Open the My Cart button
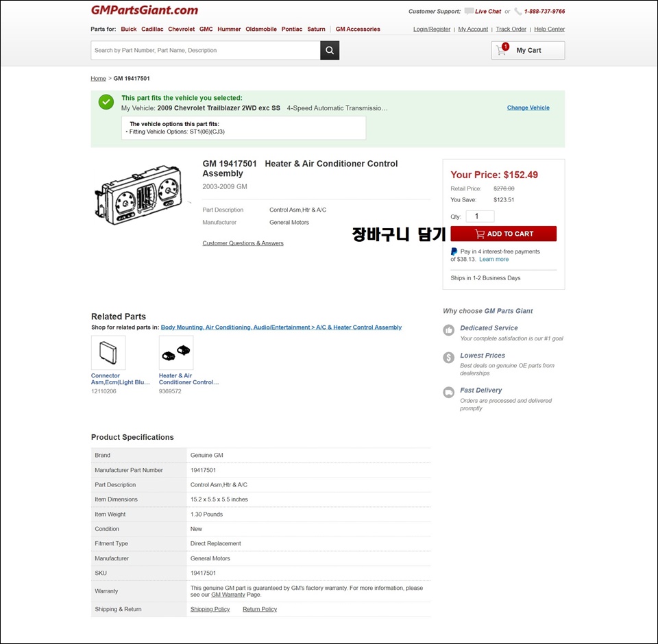Viewport: 658px width, 644px height. pyautogui.click(x=528, y=50)
